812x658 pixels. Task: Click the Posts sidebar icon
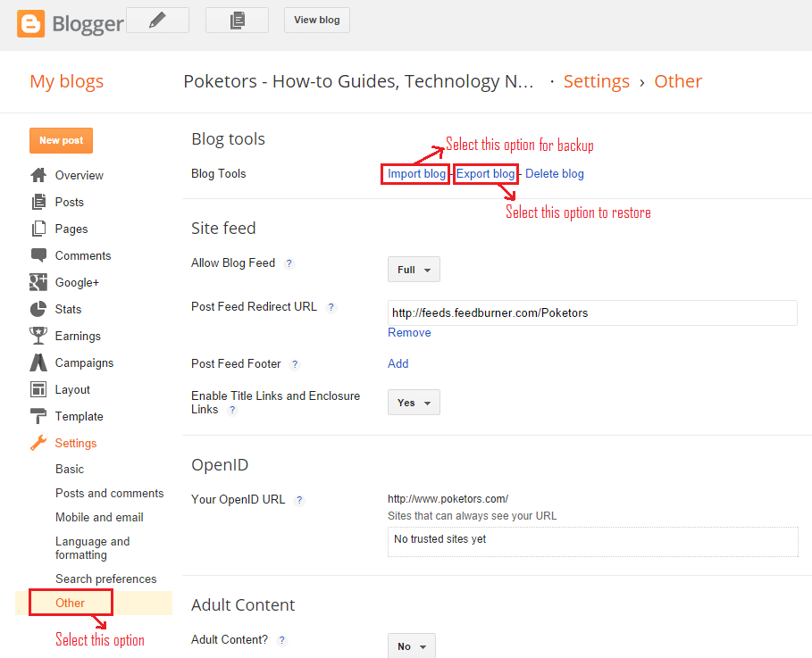click(x=38, y=202)
